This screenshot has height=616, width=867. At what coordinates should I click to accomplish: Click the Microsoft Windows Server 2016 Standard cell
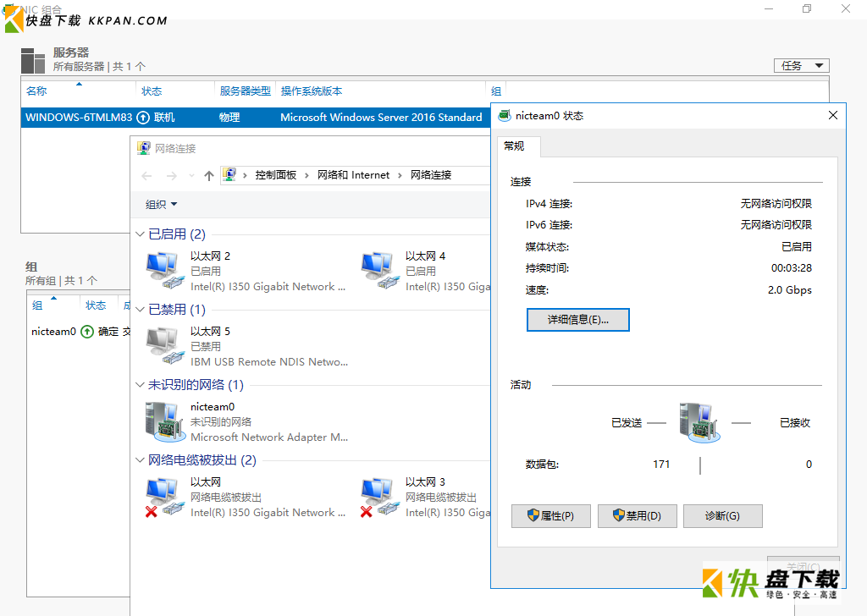tap(381, 118)
